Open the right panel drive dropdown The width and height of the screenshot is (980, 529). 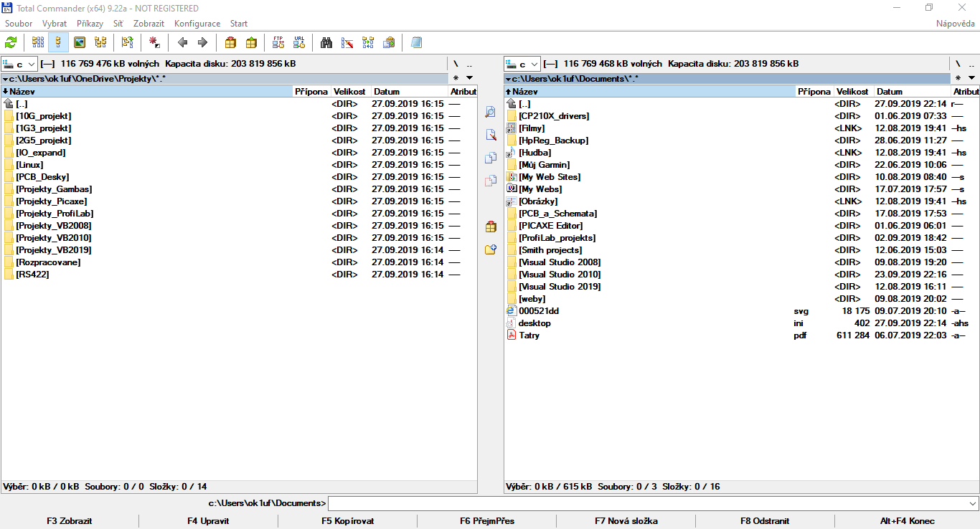tap(522, 64)
